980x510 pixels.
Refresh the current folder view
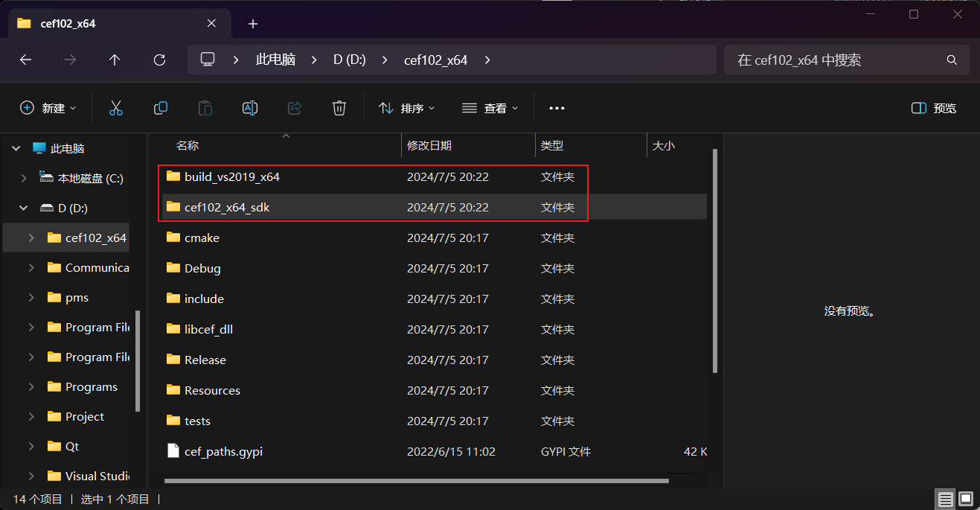159,60
